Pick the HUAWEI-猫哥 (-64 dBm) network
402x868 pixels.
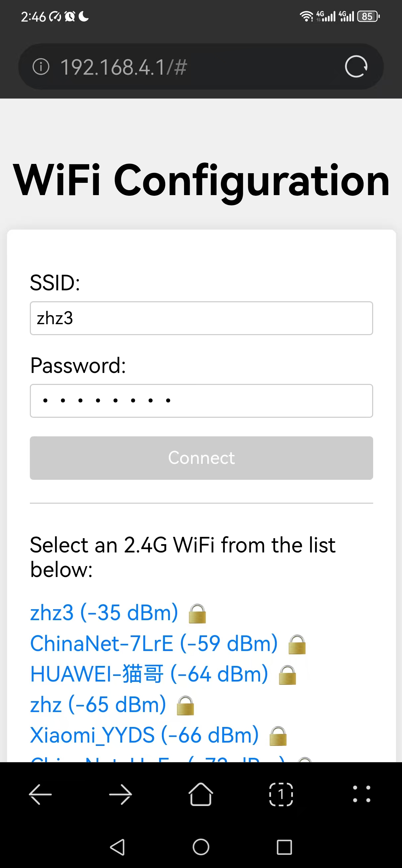[x=149, y=674]
